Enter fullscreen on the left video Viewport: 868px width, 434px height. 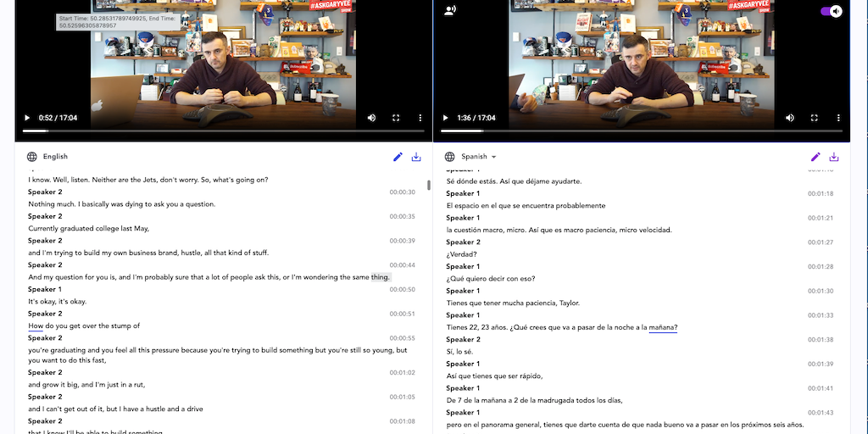coord(396,118)
